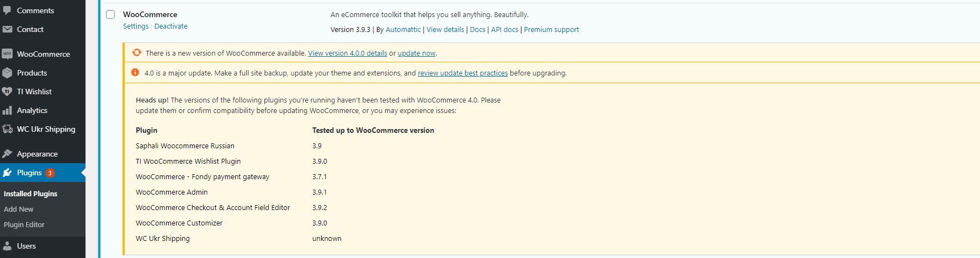980x258 pixels.
Task: Deactivate the WooCommerce plugin
Action: [171, 26]
